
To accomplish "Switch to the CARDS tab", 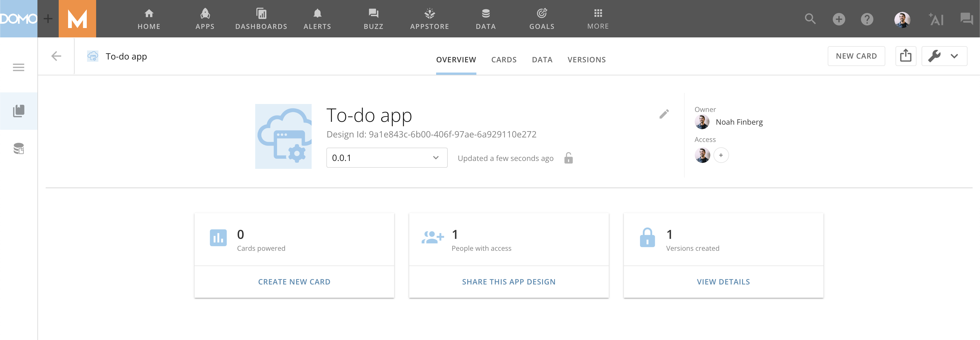I will pos(504,60).
